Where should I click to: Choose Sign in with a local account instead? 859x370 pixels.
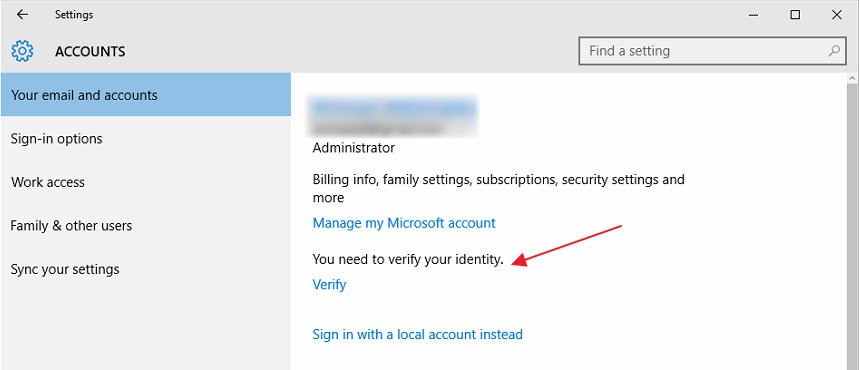[x=417, y=334]
